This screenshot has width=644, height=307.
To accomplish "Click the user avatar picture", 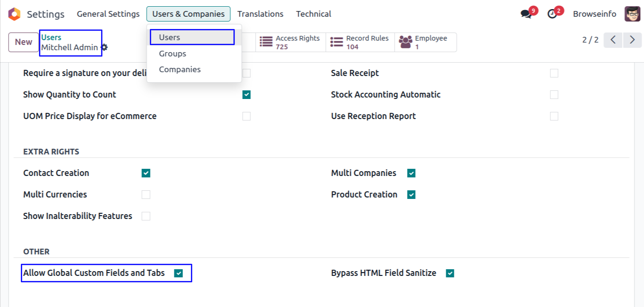I will (633, 14).
